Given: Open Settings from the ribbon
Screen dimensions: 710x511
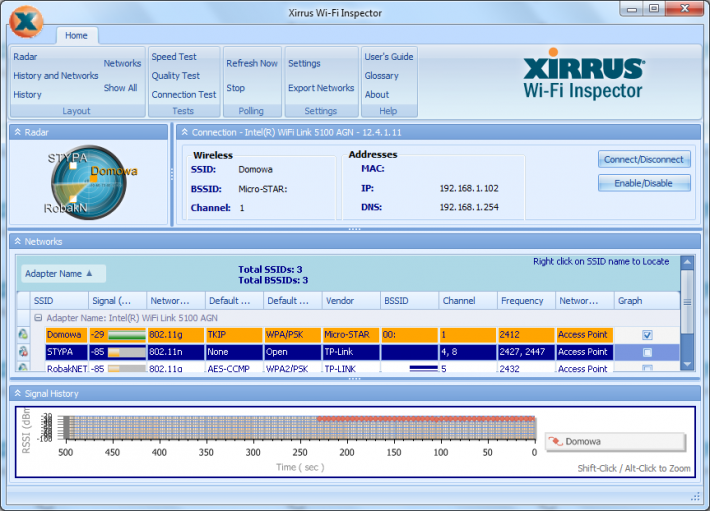Looking at the screenshot, I should point(304,63).
